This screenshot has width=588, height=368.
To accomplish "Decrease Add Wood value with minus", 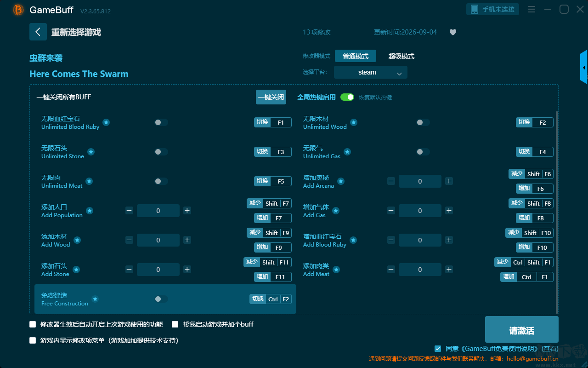I will [x=129, y=240].
